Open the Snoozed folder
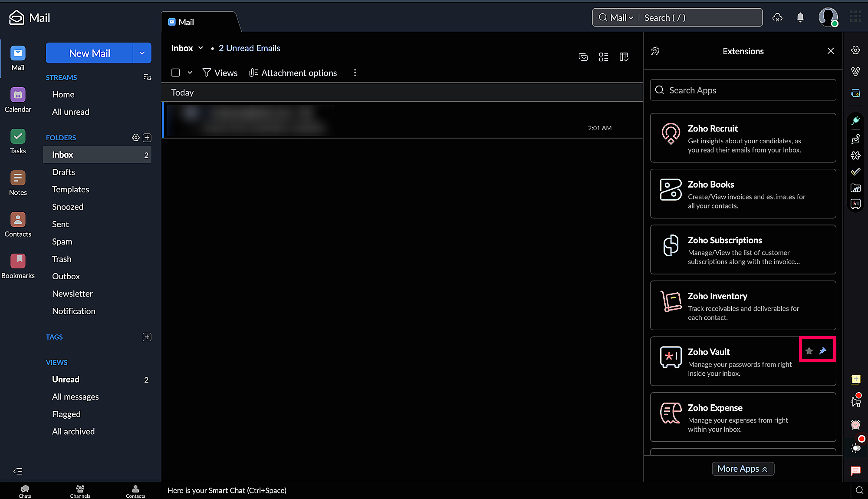868x499 pixels. pyautogui.click(x=68, y=207)
